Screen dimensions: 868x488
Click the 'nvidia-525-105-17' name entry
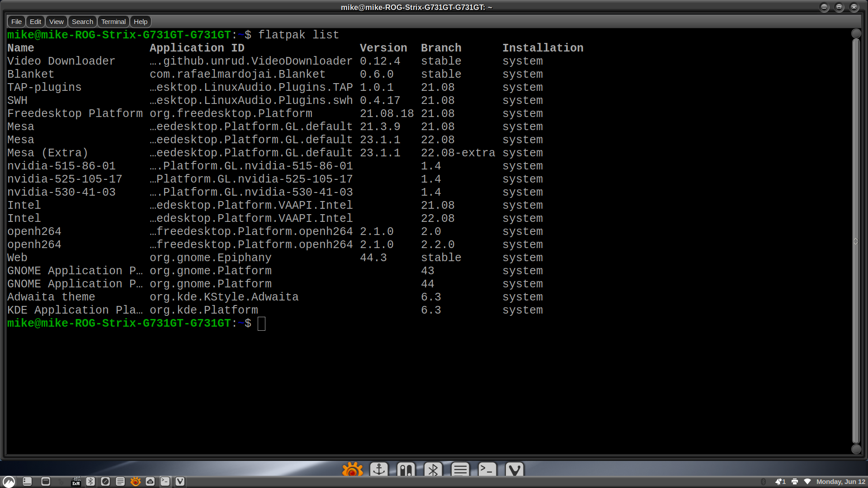coord(65,179)
